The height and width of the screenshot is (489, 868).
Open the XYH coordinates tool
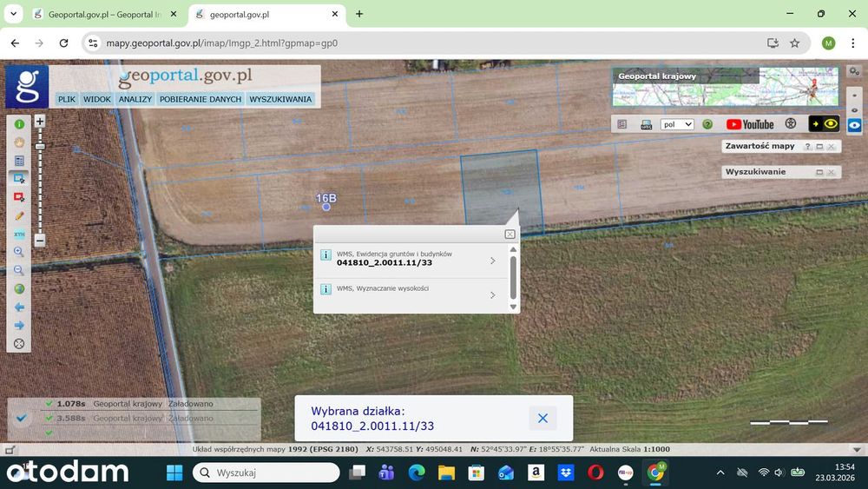point(19,234)
